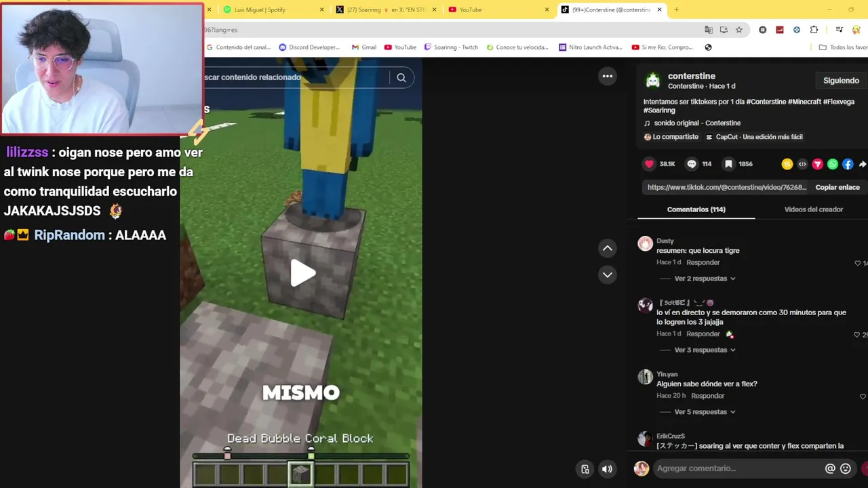Image resolution: width=868 pixels, height=488 pixels.
Task: Open Nitro Launch Activa bookmark
Action: [590, 47]
